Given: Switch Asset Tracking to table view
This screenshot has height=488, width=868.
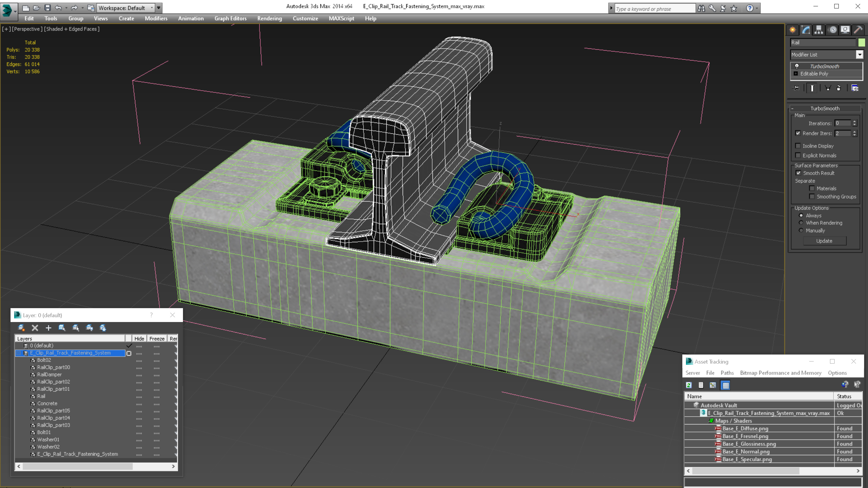Looking at the screenshot, I should (725, 385).
